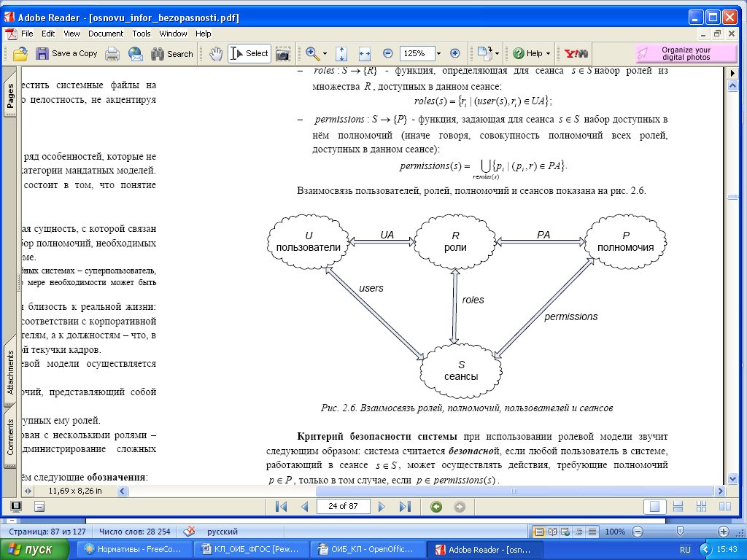
Task: Go to the first page
Action: coord(282,507)
